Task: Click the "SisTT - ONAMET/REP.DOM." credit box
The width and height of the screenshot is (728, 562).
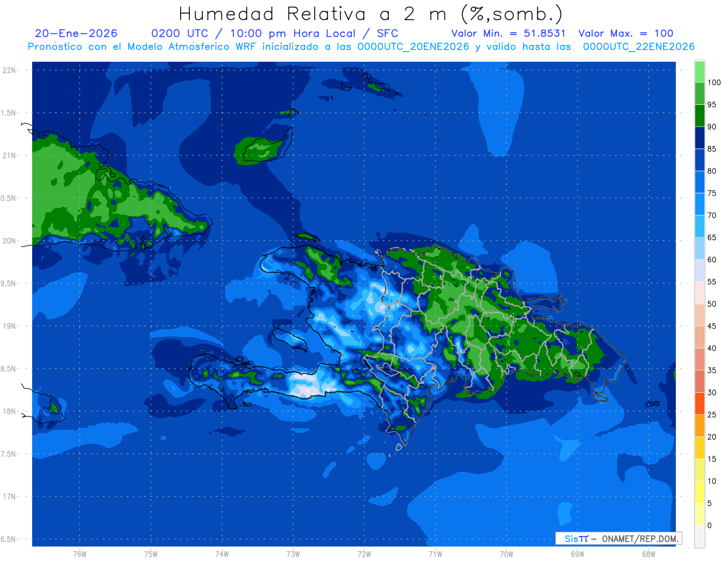Action: [x=618, y=538]
